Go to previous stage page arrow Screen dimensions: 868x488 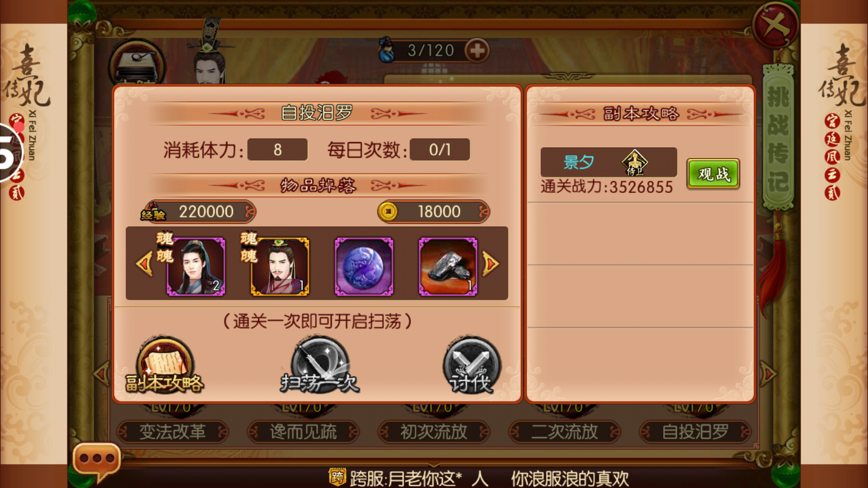[101, 374]
